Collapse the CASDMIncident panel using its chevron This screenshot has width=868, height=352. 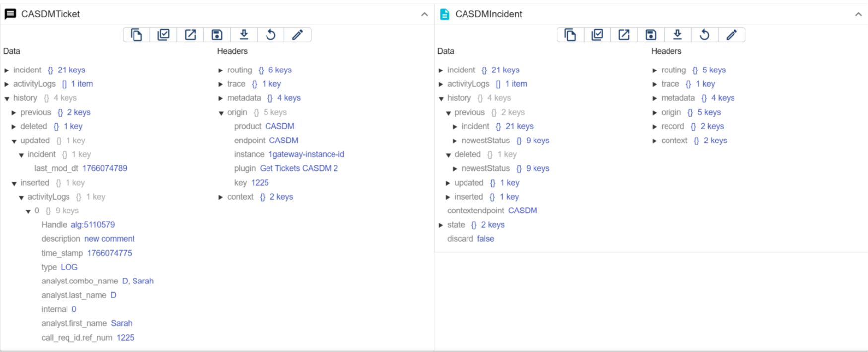(858, 14)
